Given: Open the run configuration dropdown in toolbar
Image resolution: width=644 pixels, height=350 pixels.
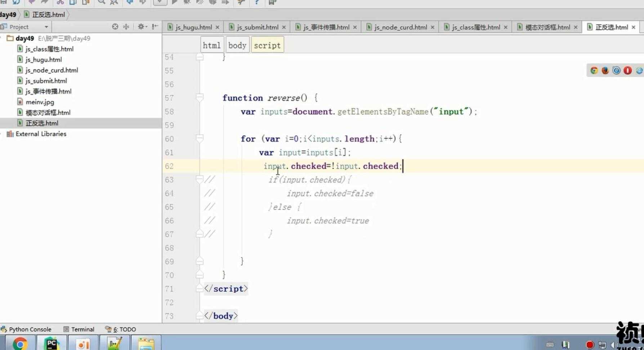Looking at the screenshot, I should (x=160, y=2).
